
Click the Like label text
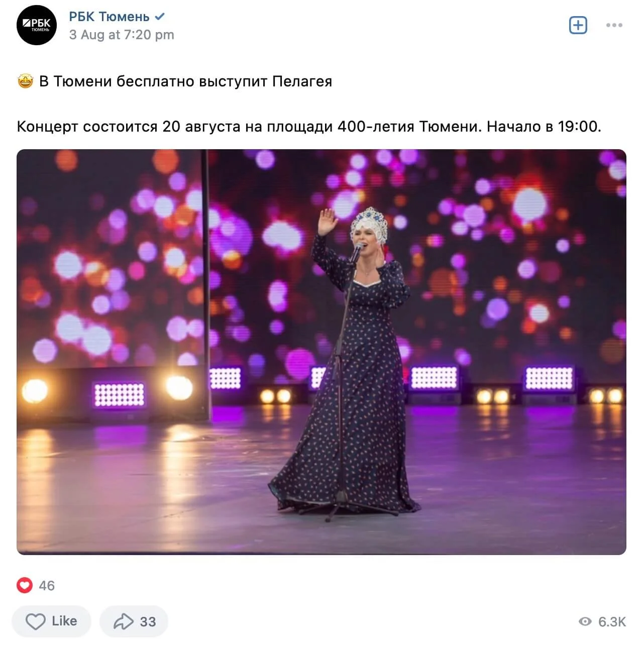coord(64,621)
